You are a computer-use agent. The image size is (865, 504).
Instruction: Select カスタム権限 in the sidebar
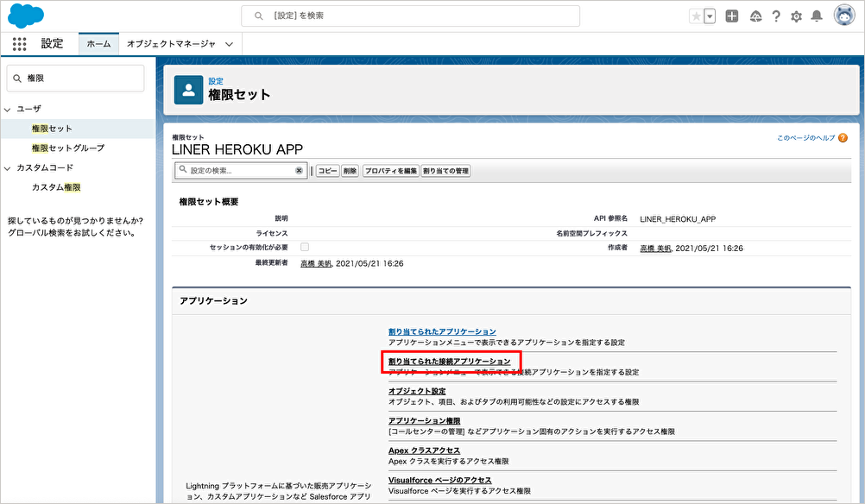56,187
